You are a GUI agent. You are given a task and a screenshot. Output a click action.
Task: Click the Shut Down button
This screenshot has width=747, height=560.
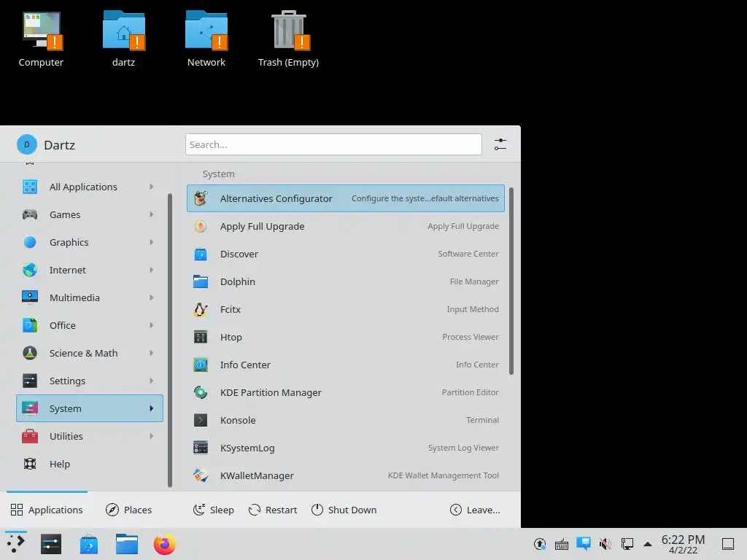344,510
